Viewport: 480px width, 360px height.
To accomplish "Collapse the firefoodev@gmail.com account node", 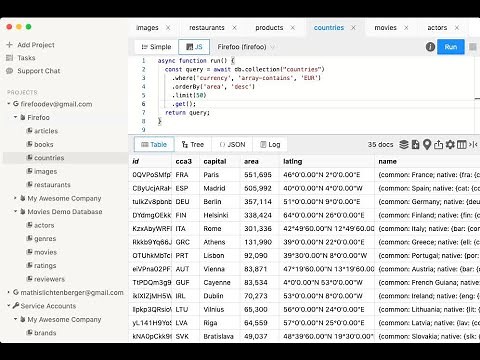I will 9,104.
